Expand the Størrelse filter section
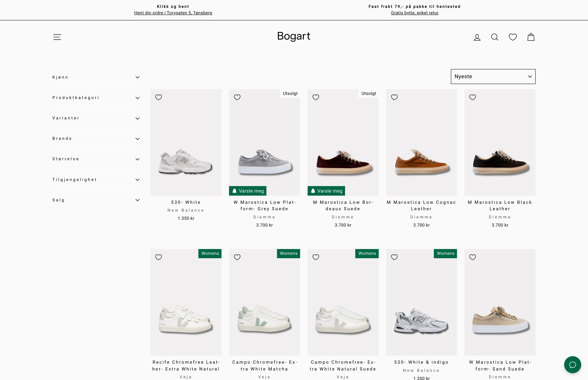Viewport: 588px width, 380px height. (x=96, y=159)
